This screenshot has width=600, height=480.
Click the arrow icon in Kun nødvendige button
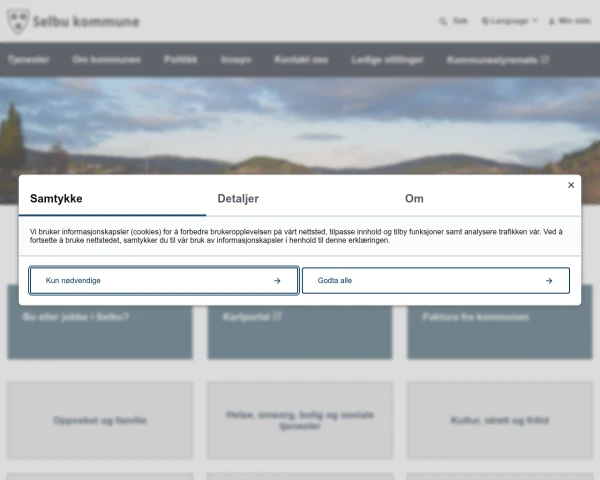click(x=277, y=281)
